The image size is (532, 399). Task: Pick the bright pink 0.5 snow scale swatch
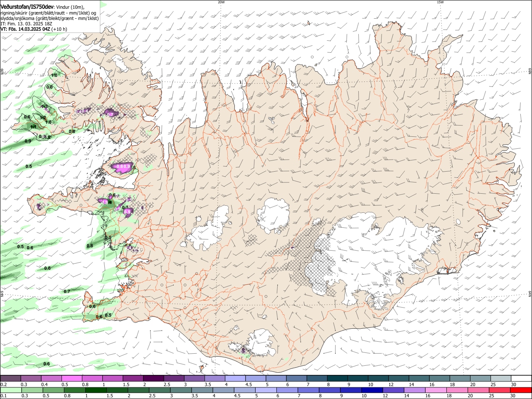click(x=71, y=379)
